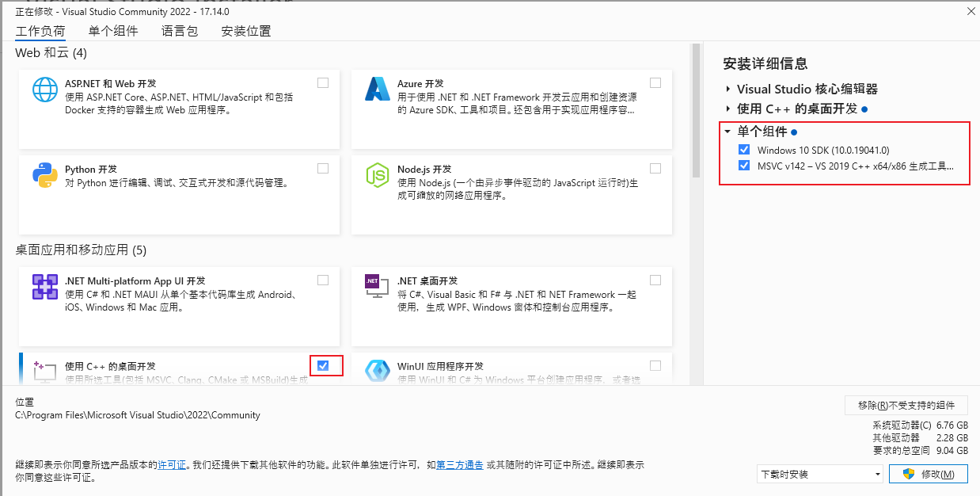Enable the ASP.NET 和 Web 开发 workload checkbox
Image resolution: width=980 pixels, height=496 pixels.
coord(323,82)
